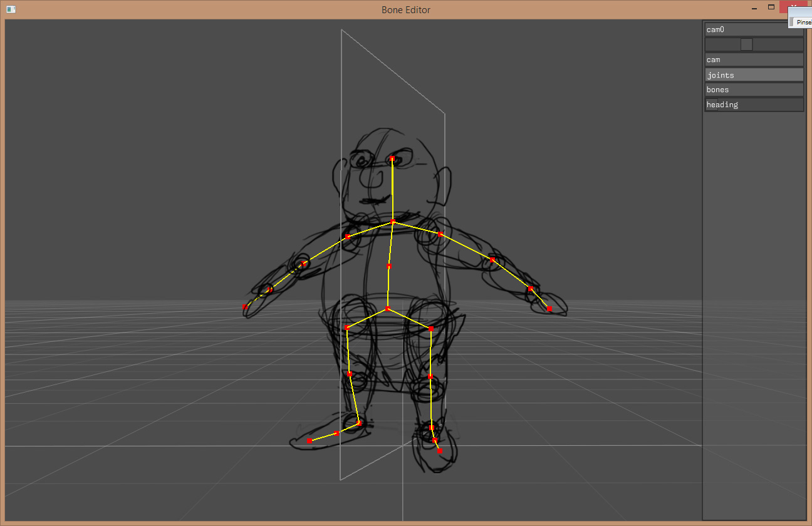Click the Pinsel window tab in corner
The height and width of the screenshot is (526, 812).
802,22
